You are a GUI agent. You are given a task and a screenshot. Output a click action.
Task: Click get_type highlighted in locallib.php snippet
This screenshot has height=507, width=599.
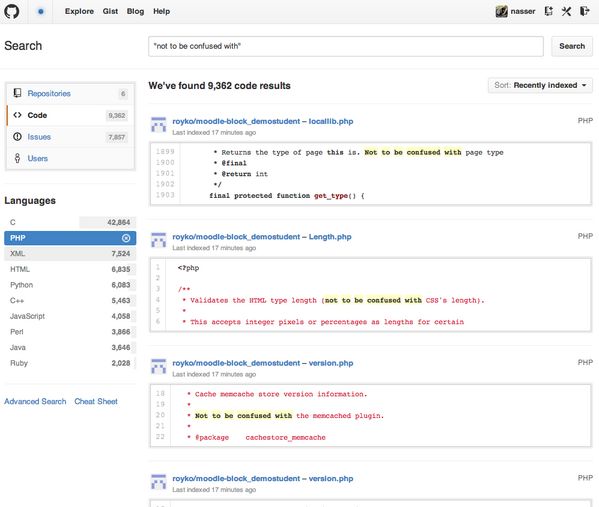(x=330, y=196)
